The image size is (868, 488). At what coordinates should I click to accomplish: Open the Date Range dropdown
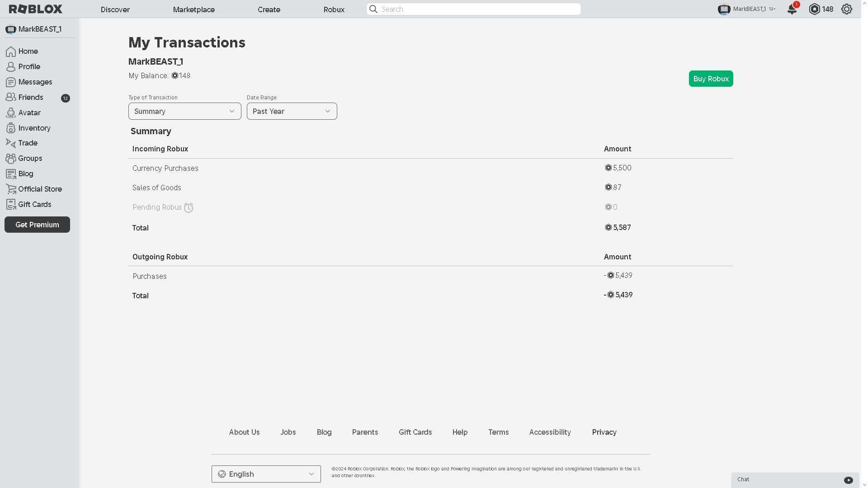point(292,111)
